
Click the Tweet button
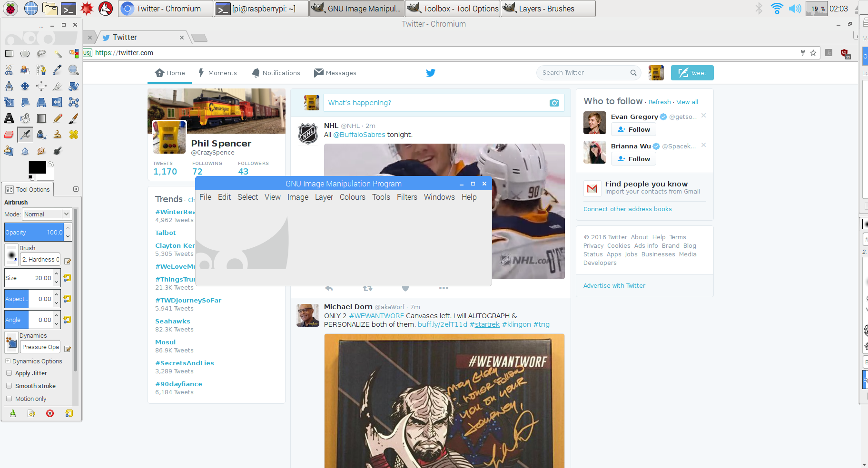[692, 73]
